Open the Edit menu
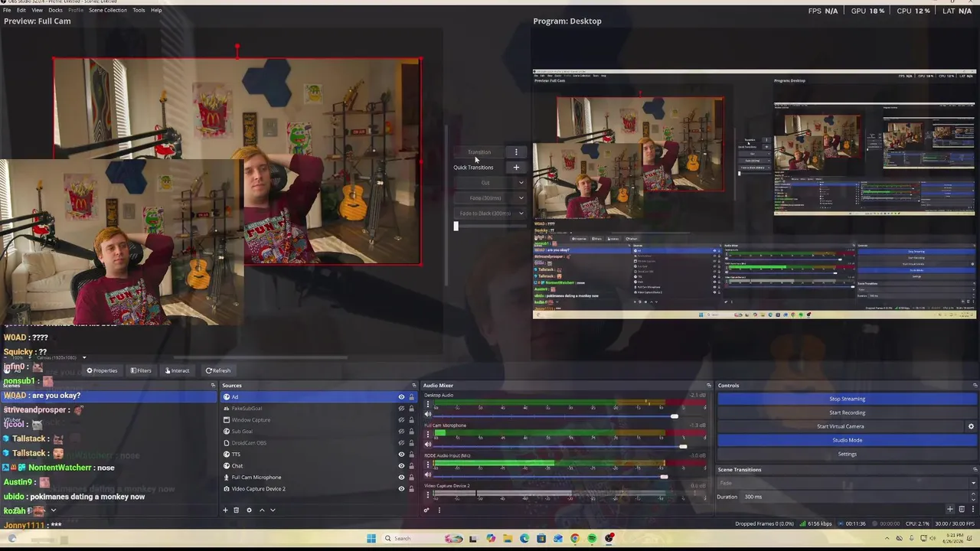Screen dimensions: 980x551 pyautogui.click(x=21, y=10)
